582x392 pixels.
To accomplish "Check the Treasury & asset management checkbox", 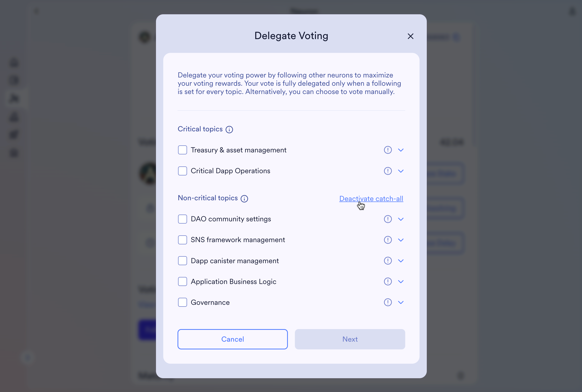I will (x=183, y=150).
